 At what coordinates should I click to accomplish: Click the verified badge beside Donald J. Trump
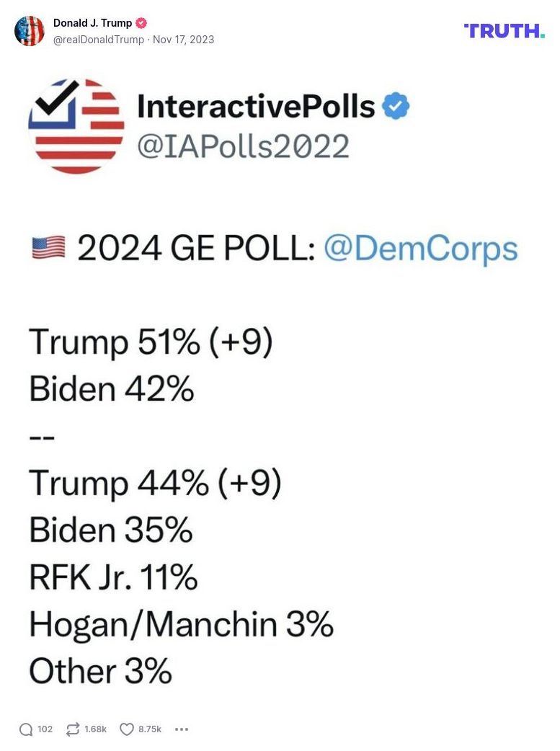point(141,22)
